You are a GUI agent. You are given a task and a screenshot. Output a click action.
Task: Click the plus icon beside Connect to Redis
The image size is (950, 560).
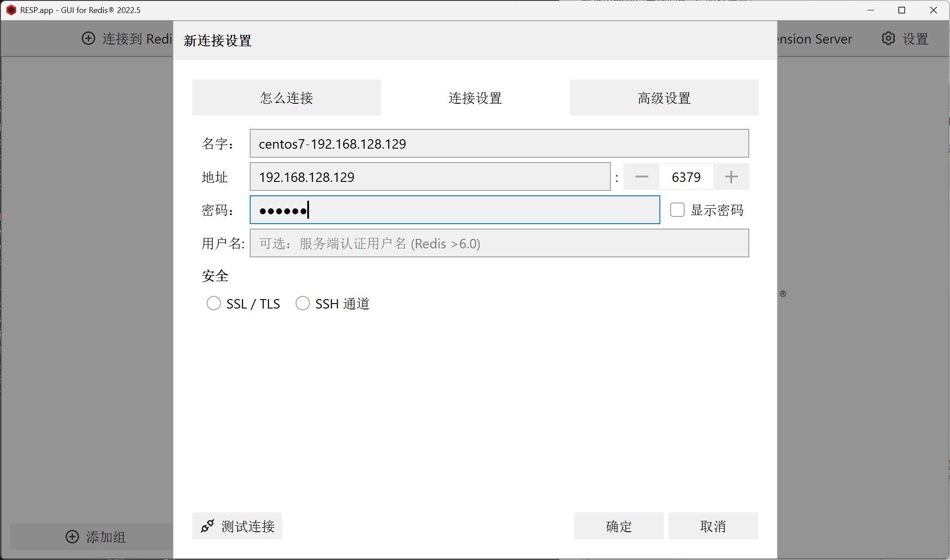point(88,39)
